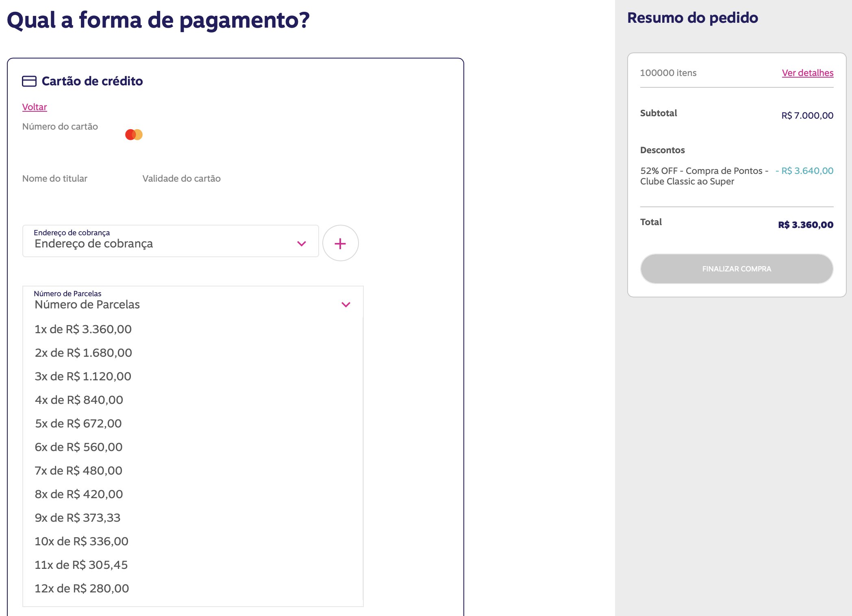Select 2x de R$ 1.680,00 installment
The height and width of the screenshot is (616, 852).
(192, 353)
